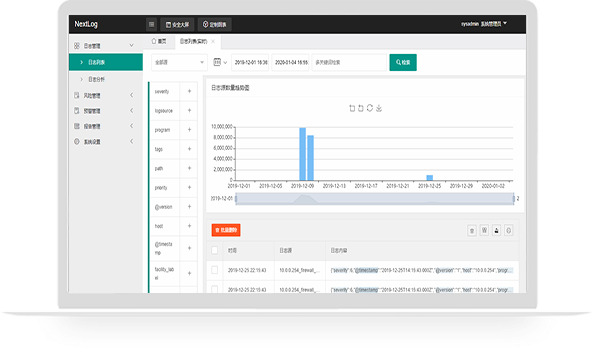
Task: Expand the 报表管理 menu chevron
Action: click(x=132, y=126)
